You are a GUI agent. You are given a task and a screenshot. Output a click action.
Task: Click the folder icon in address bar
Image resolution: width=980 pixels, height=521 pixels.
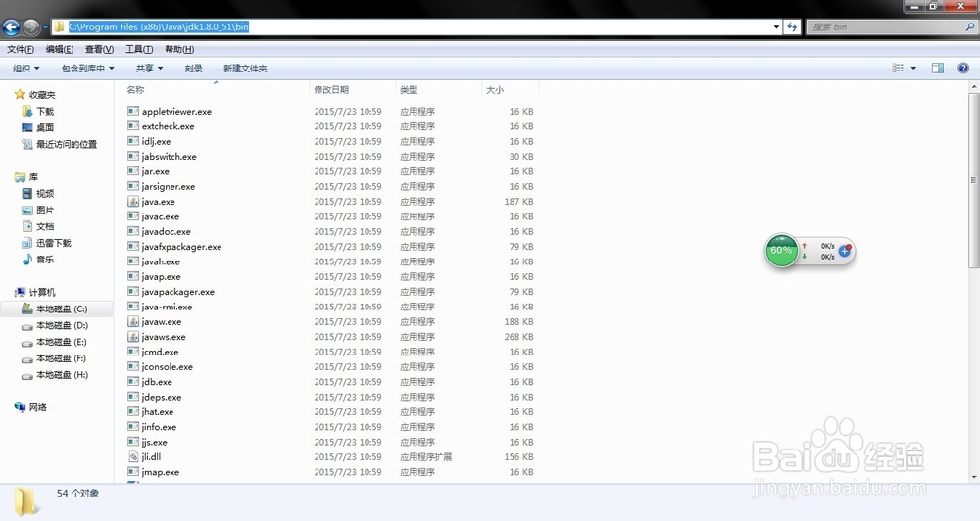[x=59, y=26]
